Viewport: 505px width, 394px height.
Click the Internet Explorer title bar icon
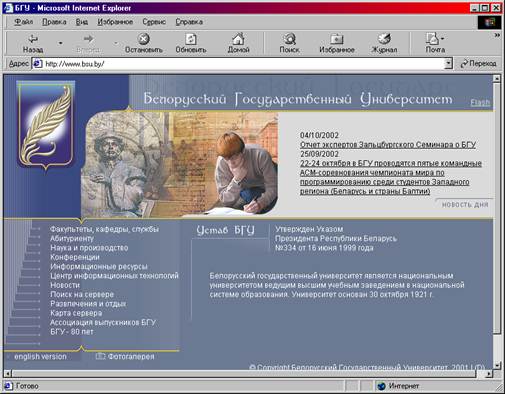click(x=8, y=8)
